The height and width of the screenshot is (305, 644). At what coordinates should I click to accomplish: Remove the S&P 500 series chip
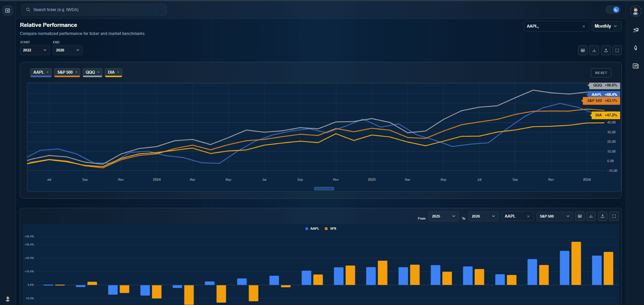coord(76,72)
